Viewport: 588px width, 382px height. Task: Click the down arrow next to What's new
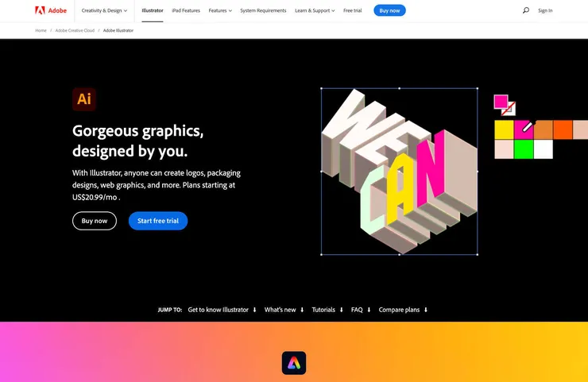302,310
